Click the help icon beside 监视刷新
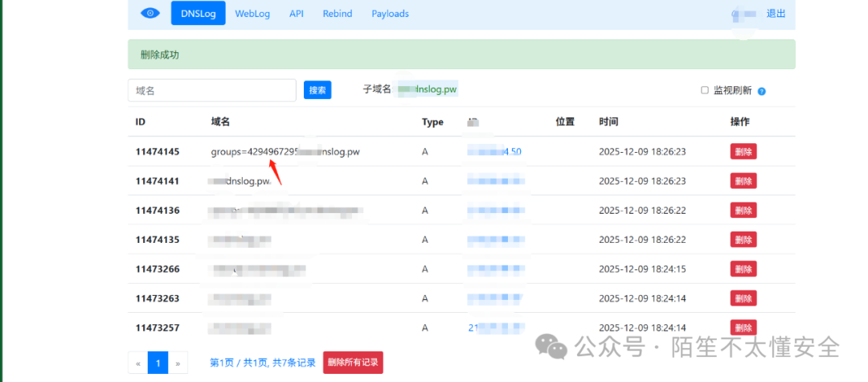 [x=761, y=91]
